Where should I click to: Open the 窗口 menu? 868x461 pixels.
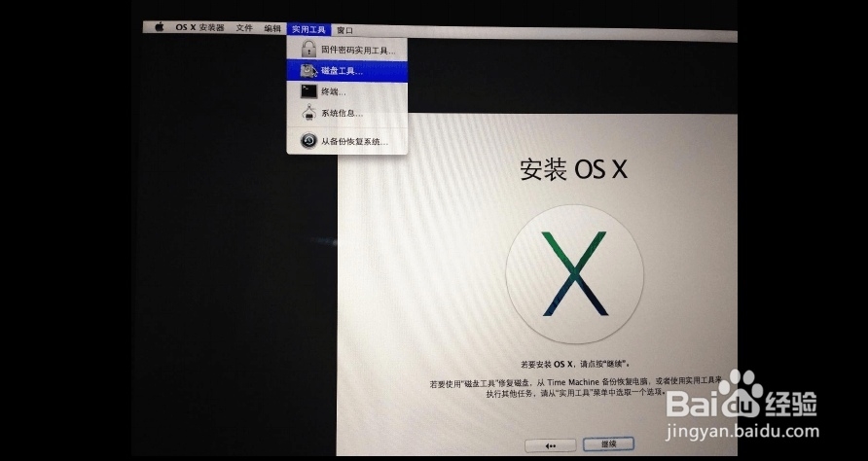(x=344, y=30)
